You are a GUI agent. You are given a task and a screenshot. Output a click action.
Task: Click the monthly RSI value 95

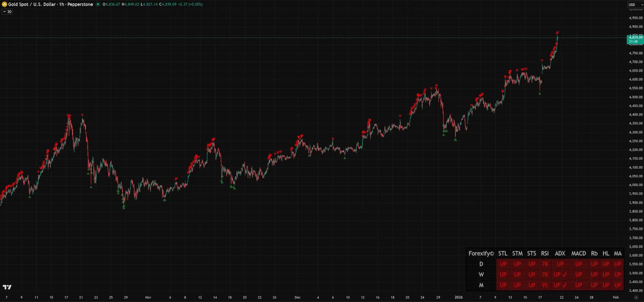point(545,285)
